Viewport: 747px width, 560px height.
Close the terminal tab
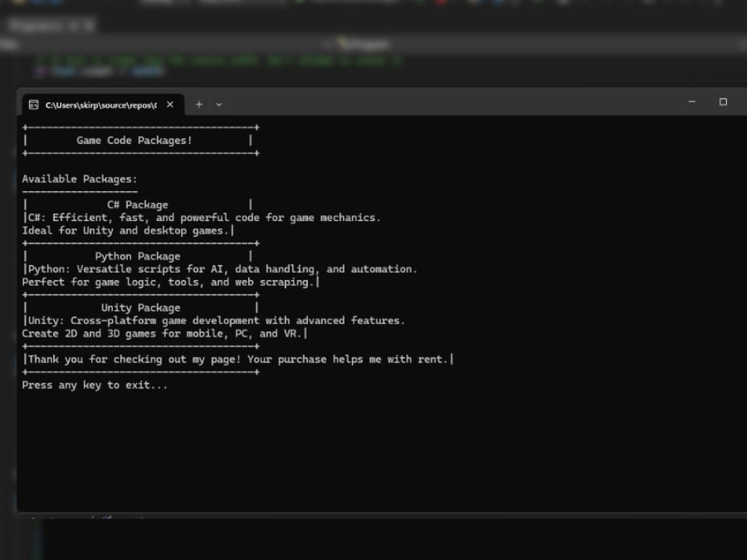click(x=170, y=105)
